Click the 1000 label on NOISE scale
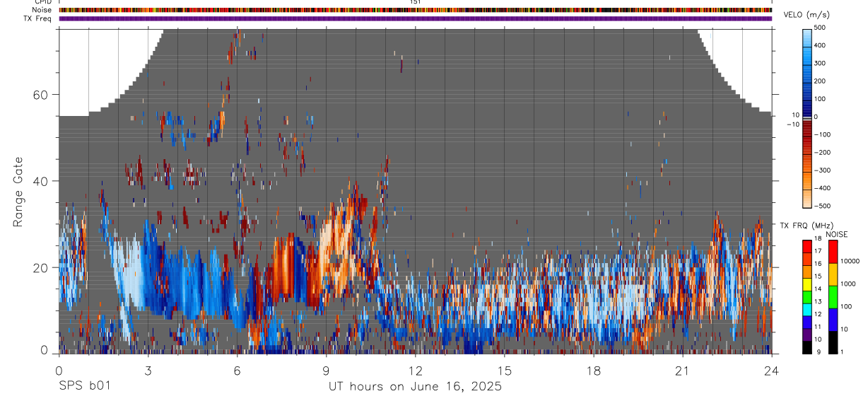The height and width of the screenshot is (401, 868). pyautogui.click(x=848, y=284)
